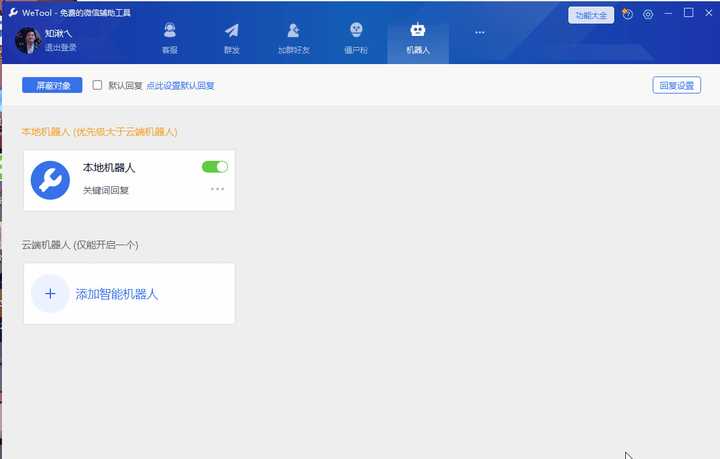The width and height of the screenshot is (720, 459).
Task: Close the WeTool window
Action: [709, 13]
